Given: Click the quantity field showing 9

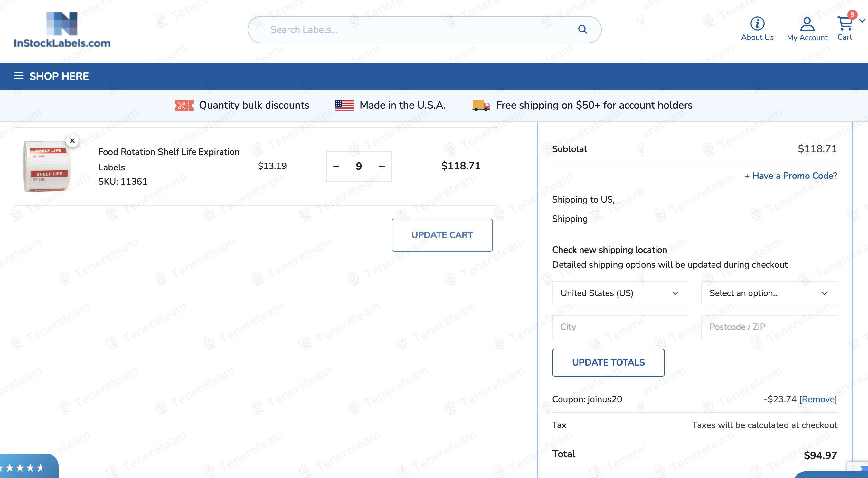Looking at the screenshot, I should 359,167.
